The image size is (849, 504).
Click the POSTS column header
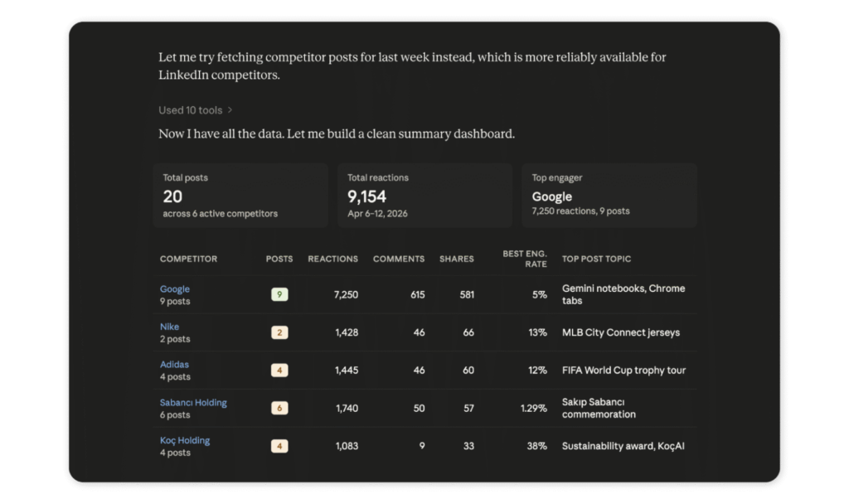279,259
